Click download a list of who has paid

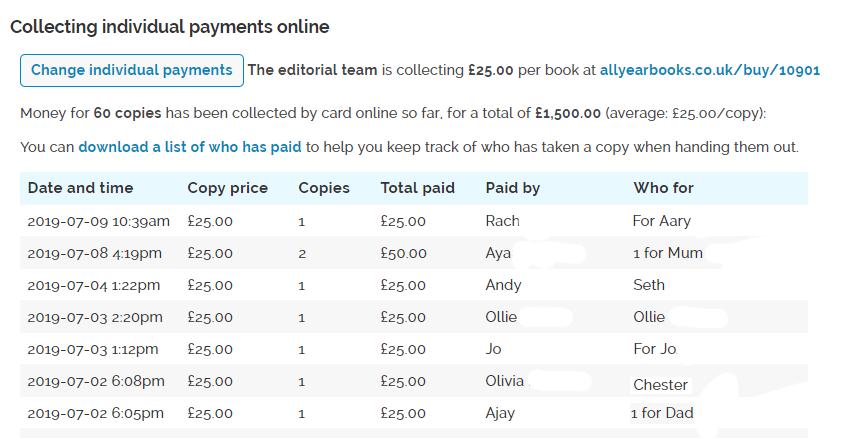[190, 146]
